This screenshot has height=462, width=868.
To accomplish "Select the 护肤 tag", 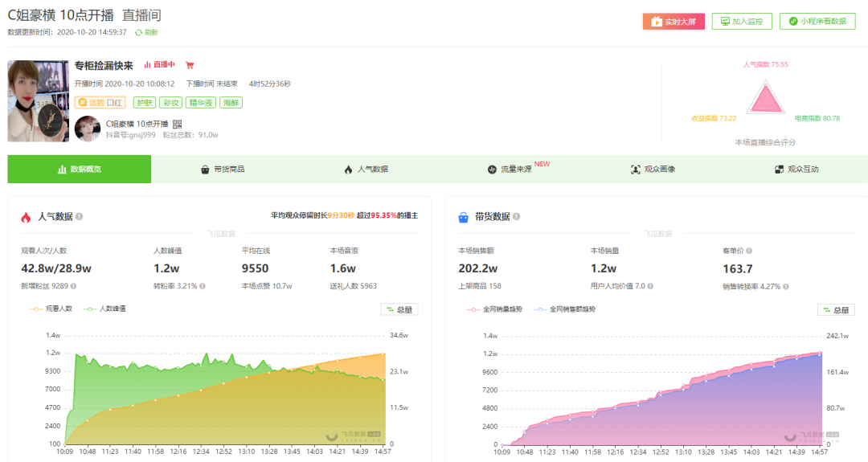I will click(x=145, y=103).
